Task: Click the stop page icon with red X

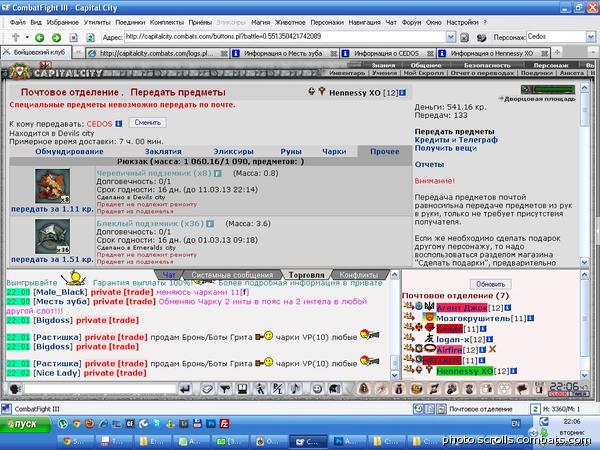Action: (x=73, y=38)
